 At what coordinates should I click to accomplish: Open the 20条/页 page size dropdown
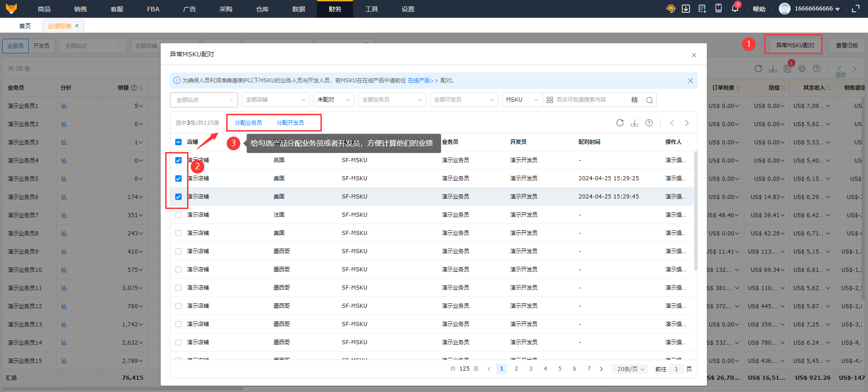click(x=630, y=369)
